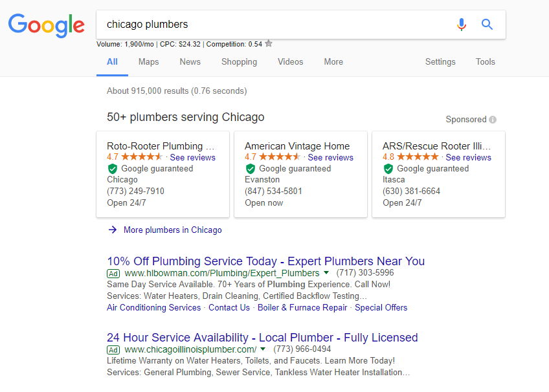Image resolution: width=549 pixels, height=392 pixels.
Task: Expand the hlbowman.com ad URL dropdown arrow
Action: tap(326, 273)
